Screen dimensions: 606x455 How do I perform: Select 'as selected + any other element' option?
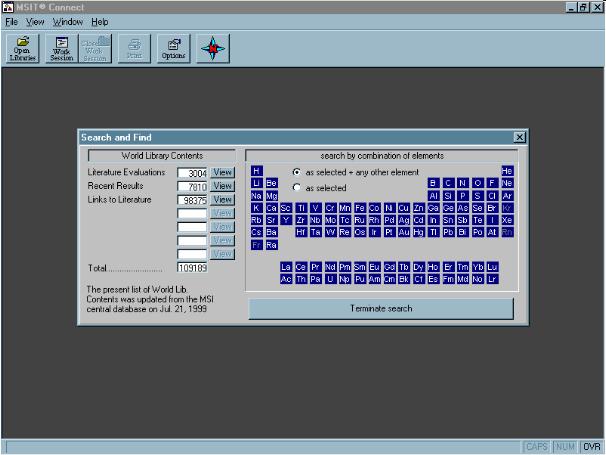pyautogui.click(x=296, y=172)
